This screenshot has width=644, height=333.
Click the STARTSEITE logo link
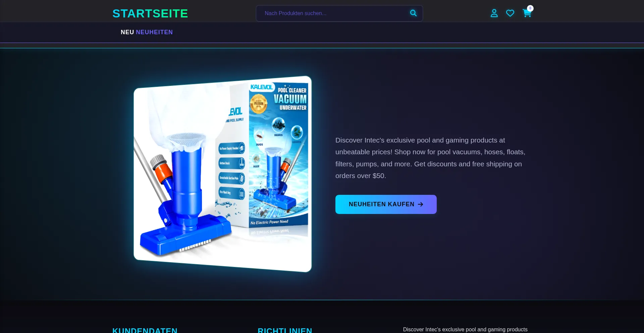pos(150,13)
